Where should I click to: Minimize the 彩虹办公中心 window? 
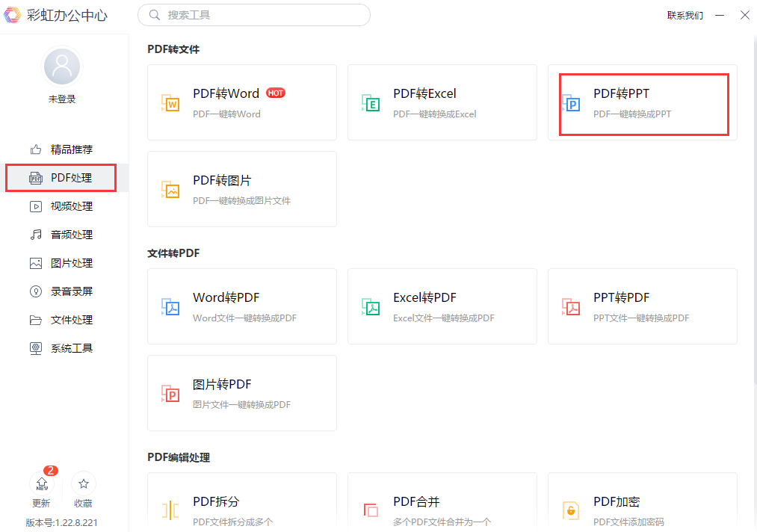pyautogui.click(x=720, y=16)
